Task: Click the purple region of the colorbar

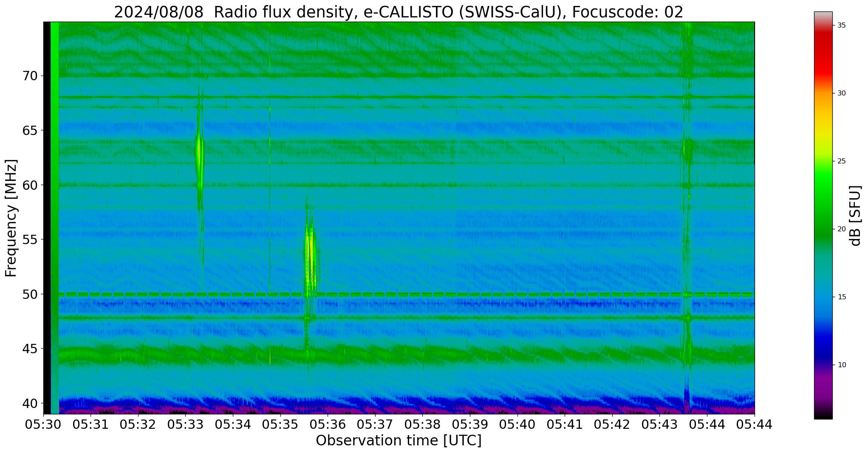Action: (x=823, y=386)
